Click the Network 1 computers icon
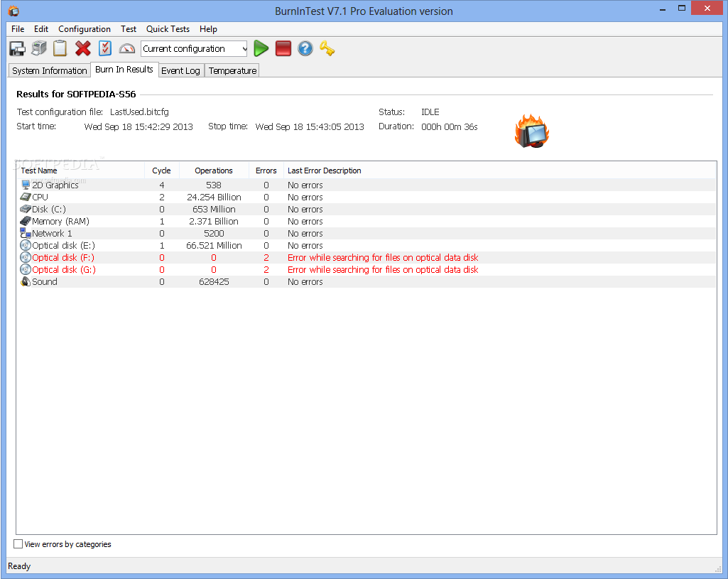Image resolution: width=728 pixels, height=579 pixels. 26,233
